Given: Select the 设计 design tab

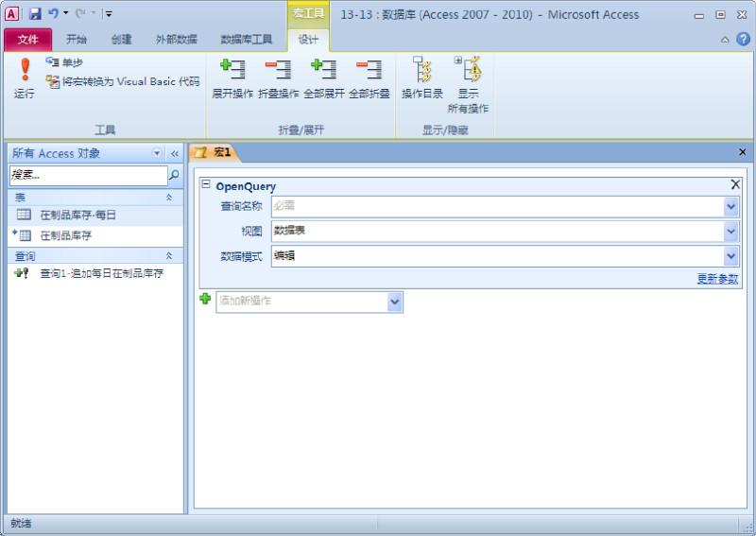Looking at the screenshot, I should click(309, 40).
